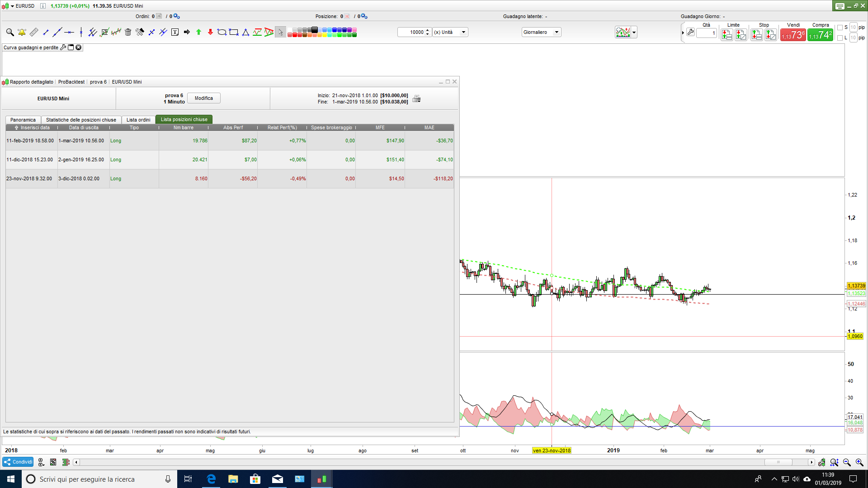
Task: Close the Curva guadagni e perdite panel
Action: 79,47
